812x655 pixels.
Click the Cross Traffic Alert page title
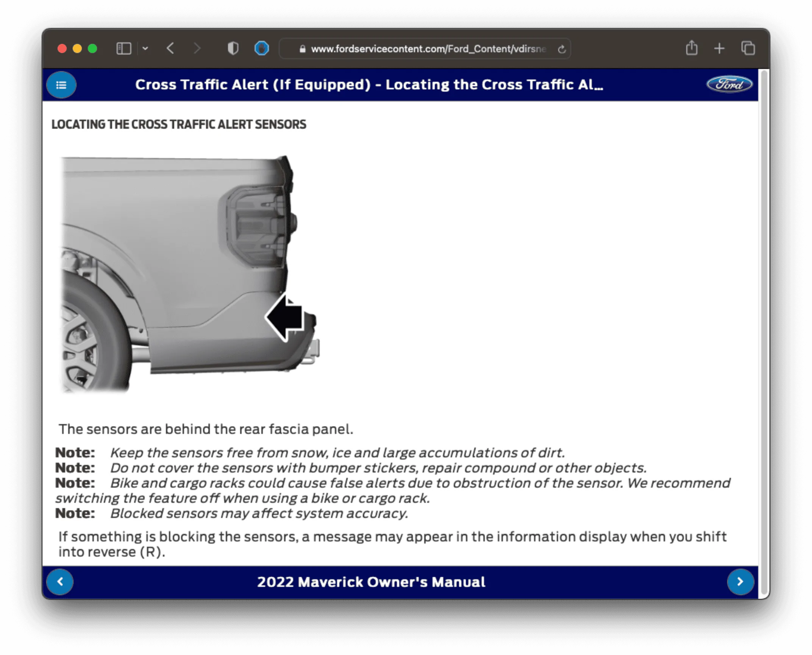click(369, 85)
